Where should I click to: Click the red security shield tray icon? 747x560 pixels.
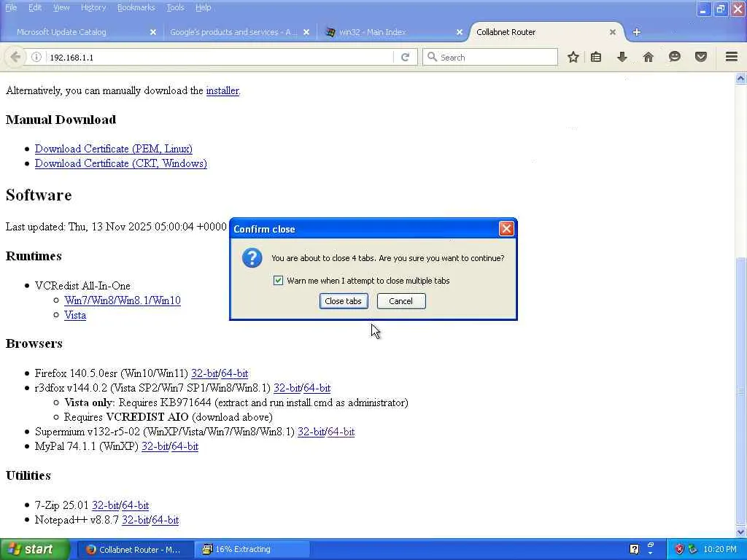coord(679,549)
